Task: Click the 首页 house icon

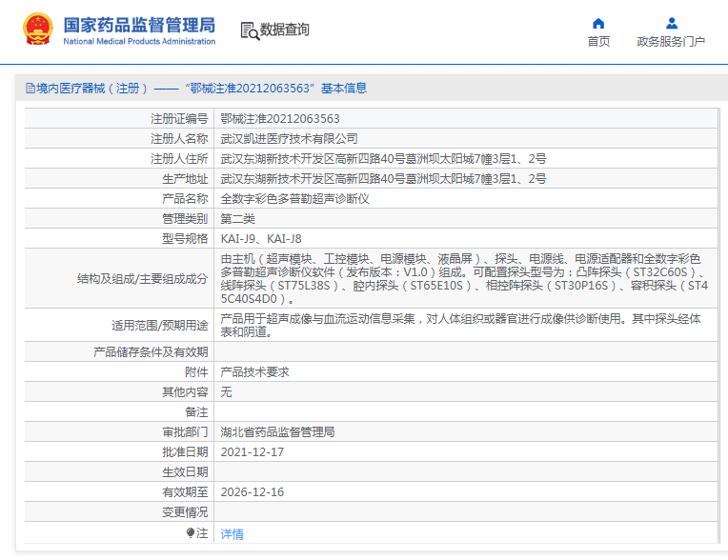Action: (x=598, y=24)
